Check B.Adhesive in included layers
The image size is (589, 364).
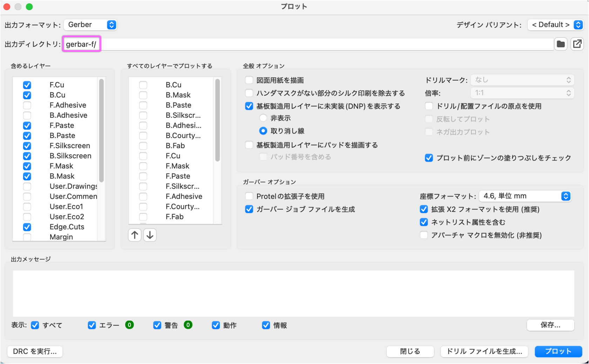[27, 116]
